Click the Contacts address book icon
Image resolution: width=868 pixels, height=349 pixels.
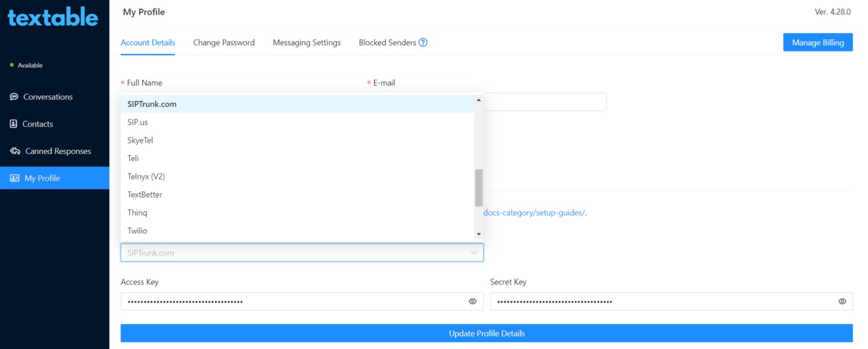14,124
